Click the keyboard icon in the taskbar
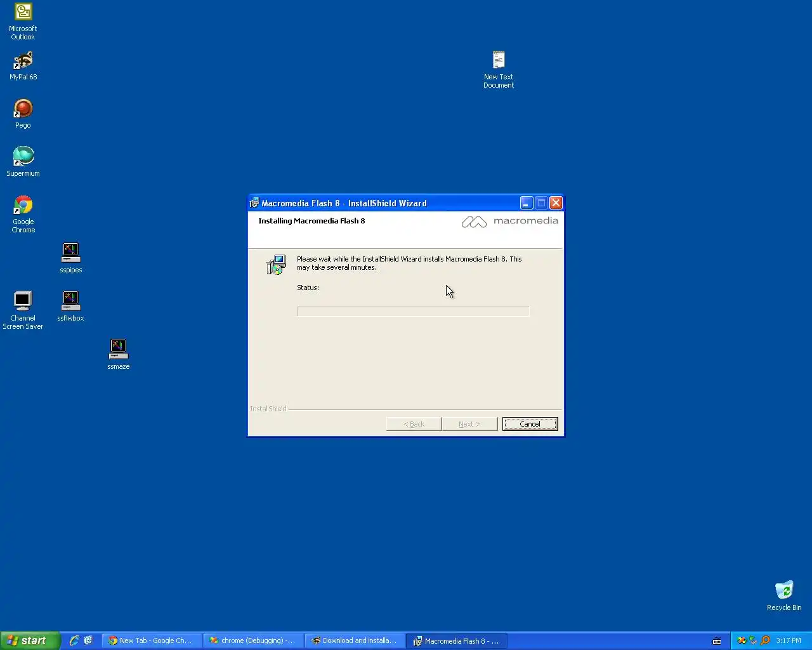The height and width of the screenshot is (650, 812). [x=717, y=640]
